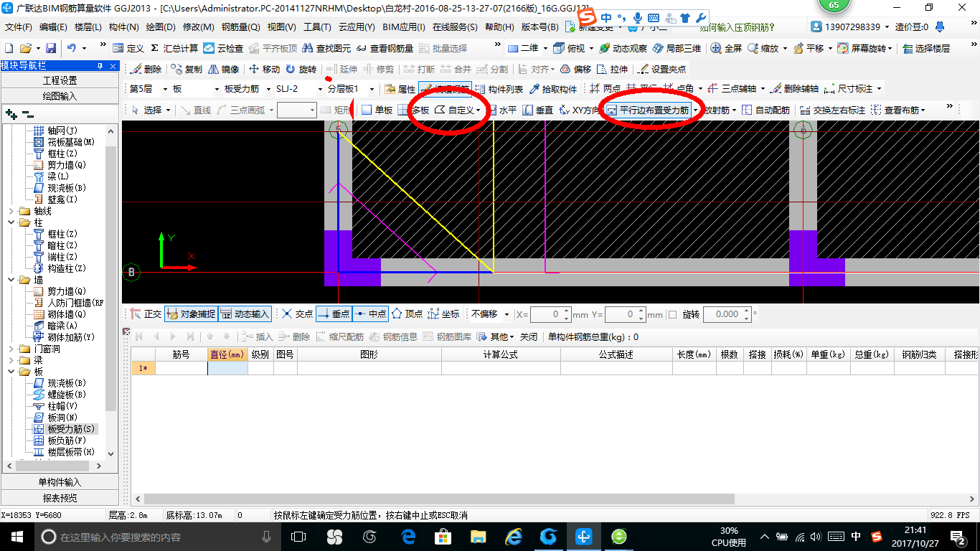Viewport: 980px width, 551px height.
Task: Open Windows Start menu
Action: click(x=17, y=536)
